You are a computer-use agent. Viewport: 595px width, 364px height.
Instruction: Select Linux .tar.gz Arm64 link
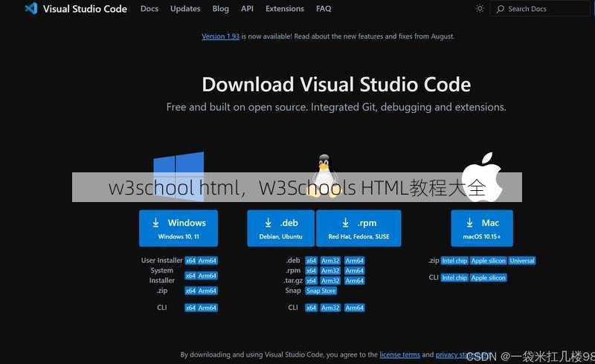(355, 281)
